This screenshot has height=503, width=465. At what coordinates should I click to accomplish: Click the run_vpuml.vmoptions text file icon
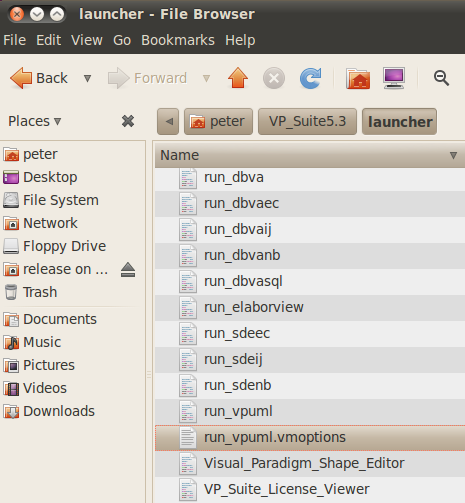pyautogui.click(x=188, y=438)
